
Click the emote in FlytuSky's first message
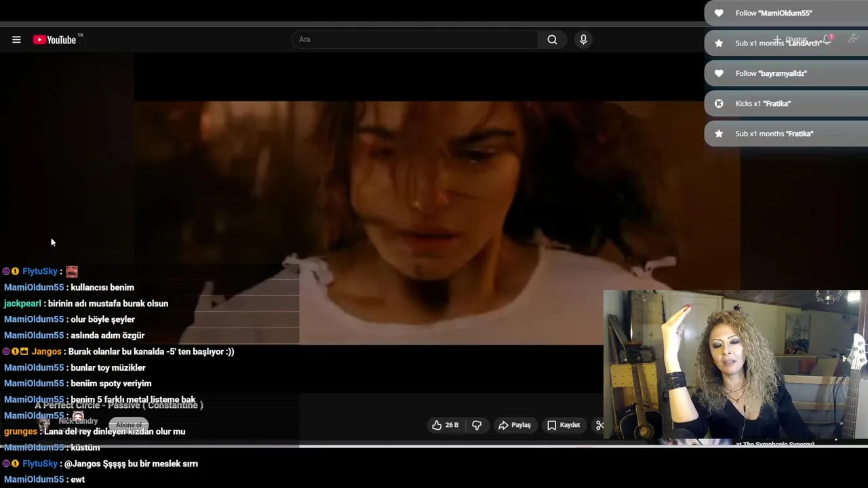coord(72,272)
